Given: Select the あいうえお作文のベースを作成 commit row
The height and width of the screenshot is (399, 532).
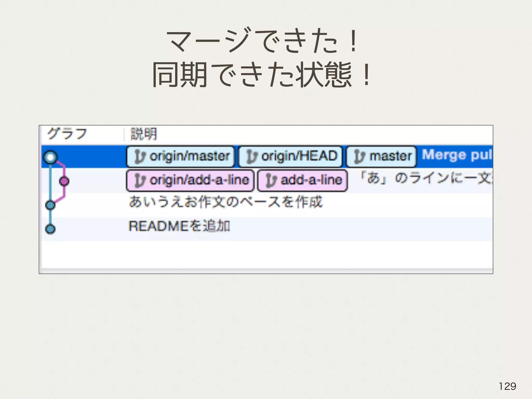Looking at the screenshot, I should coord(225,202).
